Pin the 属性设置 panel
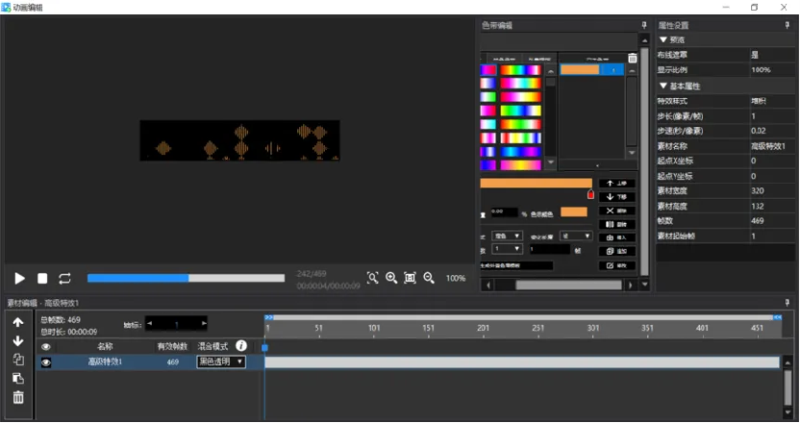800x423 pixels. click(x=787, y=25)
